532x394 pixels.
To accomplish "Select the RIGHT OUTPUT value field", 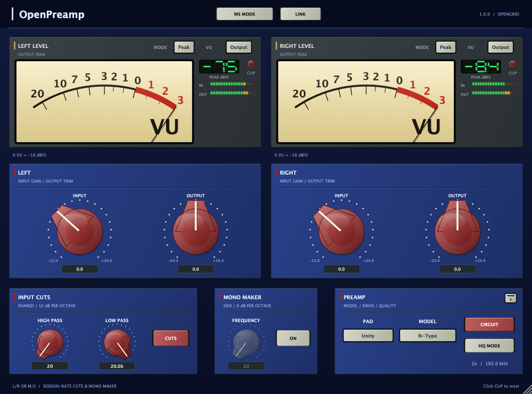I will [x=458, y=269].
